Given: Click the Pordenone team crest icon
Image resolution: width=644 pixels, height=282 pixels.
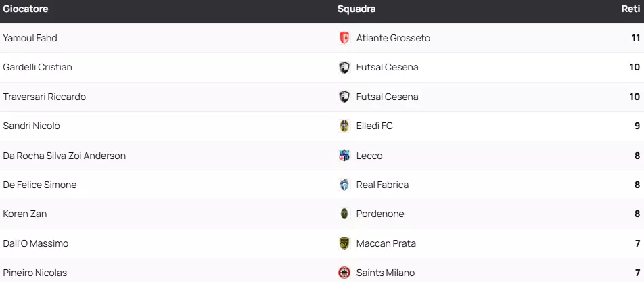Looking at the screenshot, I should (344, 214).
